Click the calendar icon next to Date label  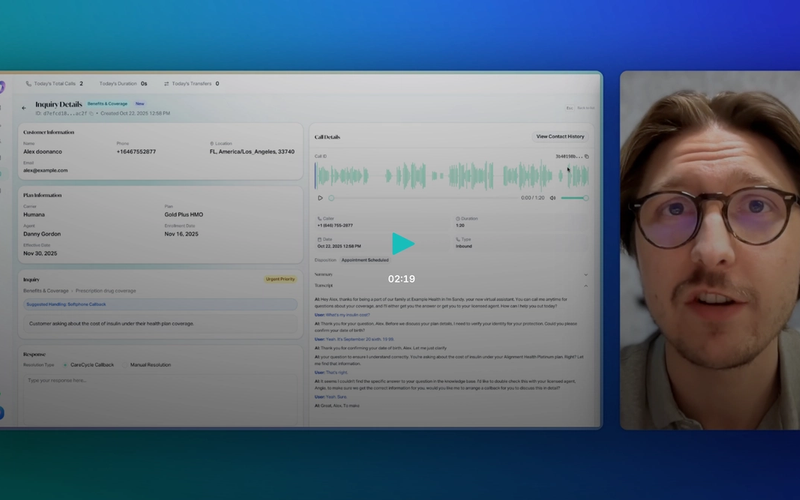tap(319, 239)
